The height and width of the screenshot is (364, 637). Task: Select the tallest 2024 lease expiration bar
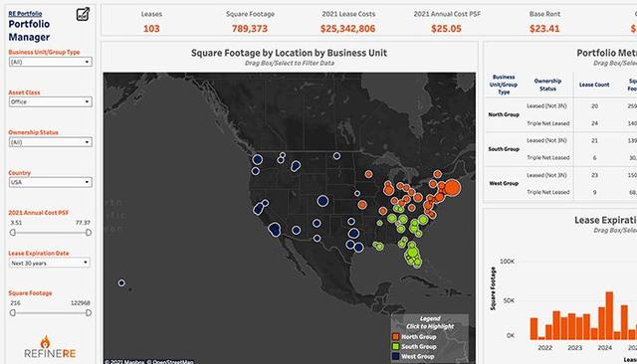pos(609,315)
